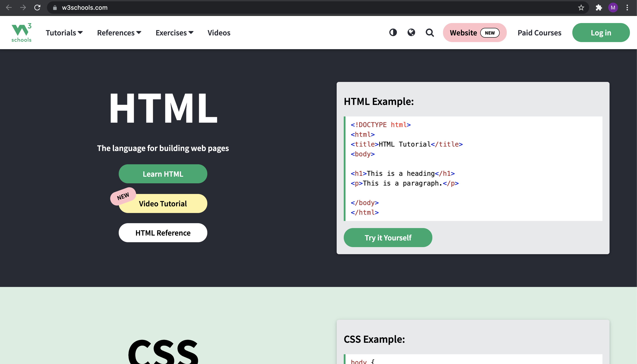Click the Learn HTML button
Viewport: 637px width, 364px height.
163,174
